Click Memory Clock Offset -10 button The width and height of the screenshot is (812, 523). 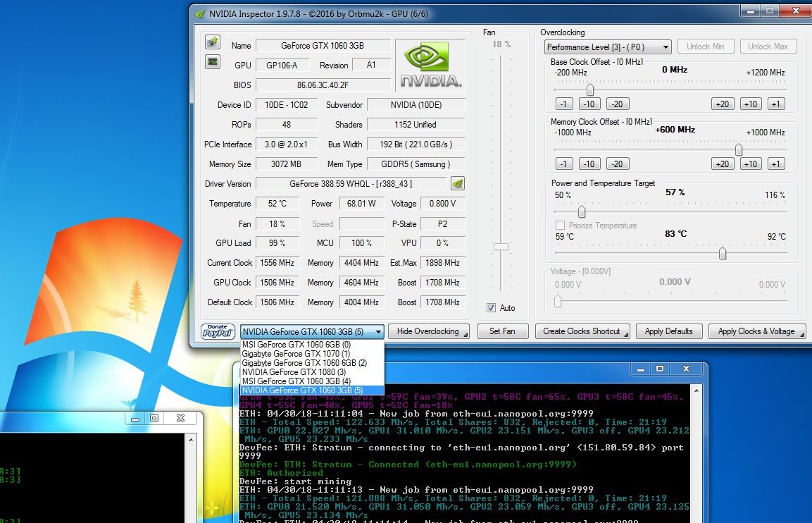click(x=589, y=164)
